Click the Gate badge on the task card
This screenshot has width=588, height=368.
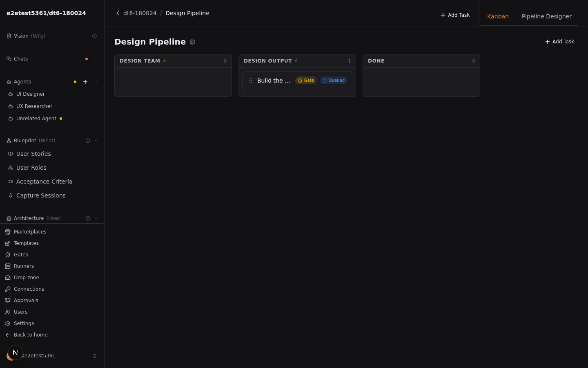pos(306,81)
